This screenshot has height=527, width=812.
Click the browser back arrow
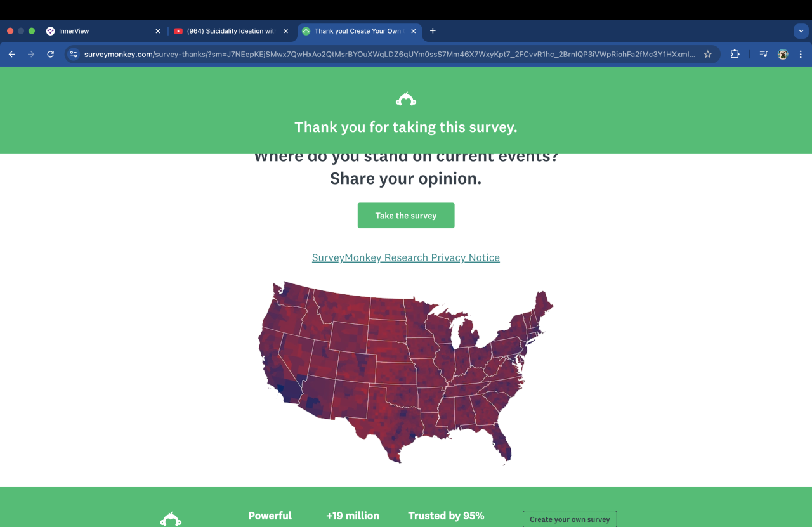(11, 55)
